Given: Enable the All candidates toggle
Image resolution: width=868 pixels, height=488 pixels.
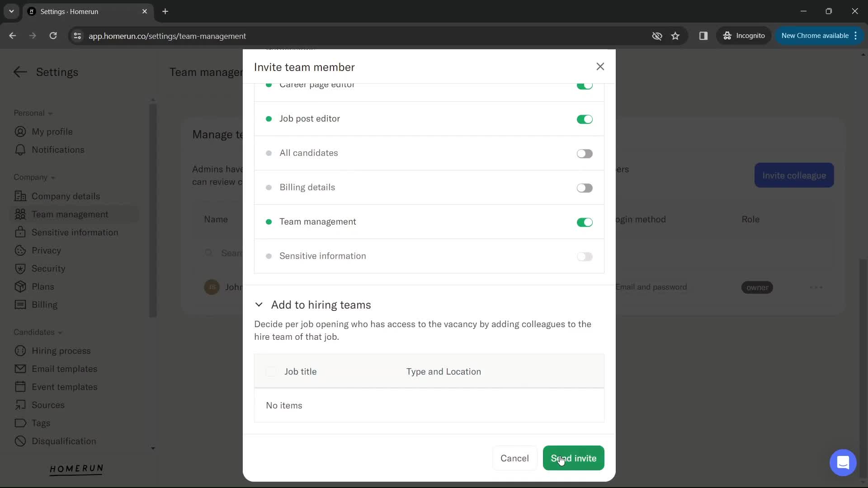Looking at the screenshot, I should [x=584, y=154].
